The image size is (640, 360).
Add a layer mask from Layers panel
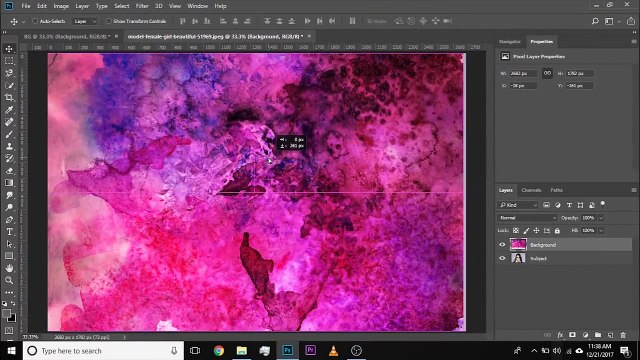[573, 335]
